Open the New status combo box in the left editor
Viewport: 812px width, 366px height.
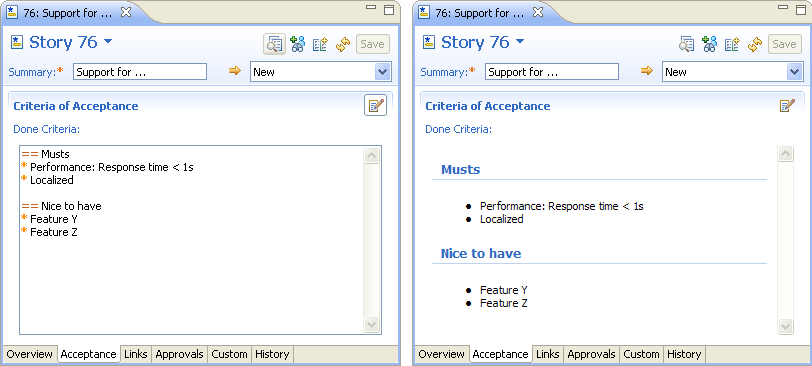[321, 72]
